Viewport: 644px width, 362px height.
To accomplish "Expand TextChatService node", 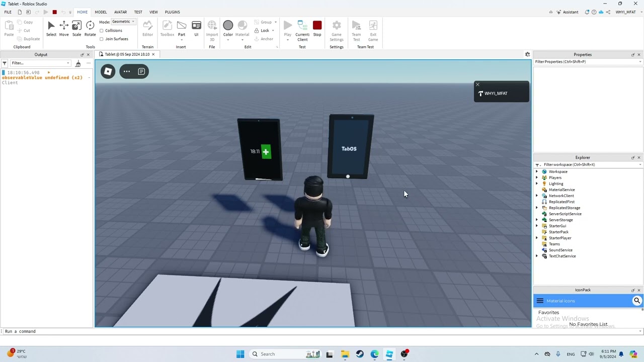I will [536, 256].
